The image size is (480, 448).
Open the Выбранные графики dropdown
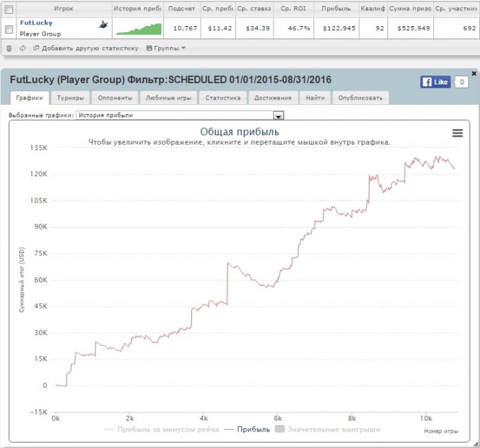[x=180, y=115]
